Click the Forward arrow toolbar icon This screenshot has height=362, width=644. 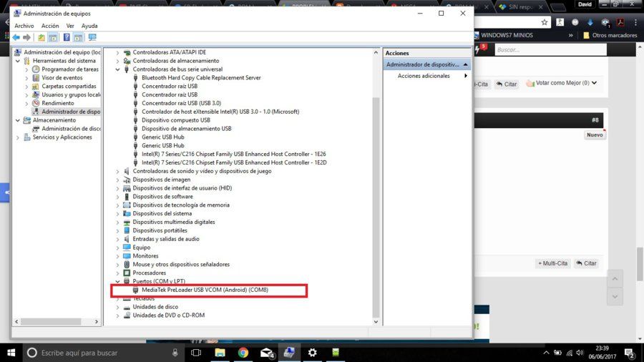point(26,37)
